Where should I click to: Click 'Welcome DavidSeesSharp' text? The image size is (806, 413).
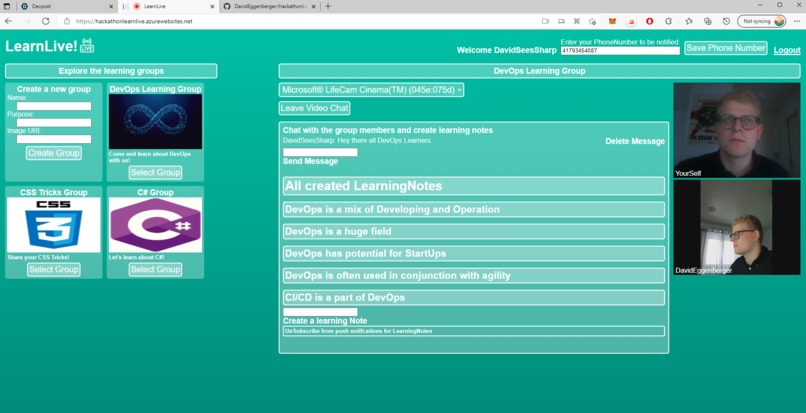coord(507,50)
